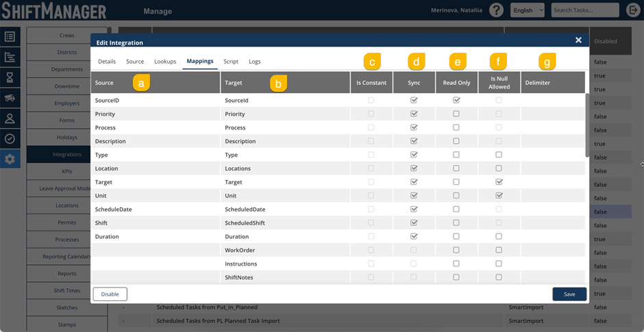Screen dimensions: 644x332
Task: Open the settings gear sidebar icon
Action: click(10, 159)
